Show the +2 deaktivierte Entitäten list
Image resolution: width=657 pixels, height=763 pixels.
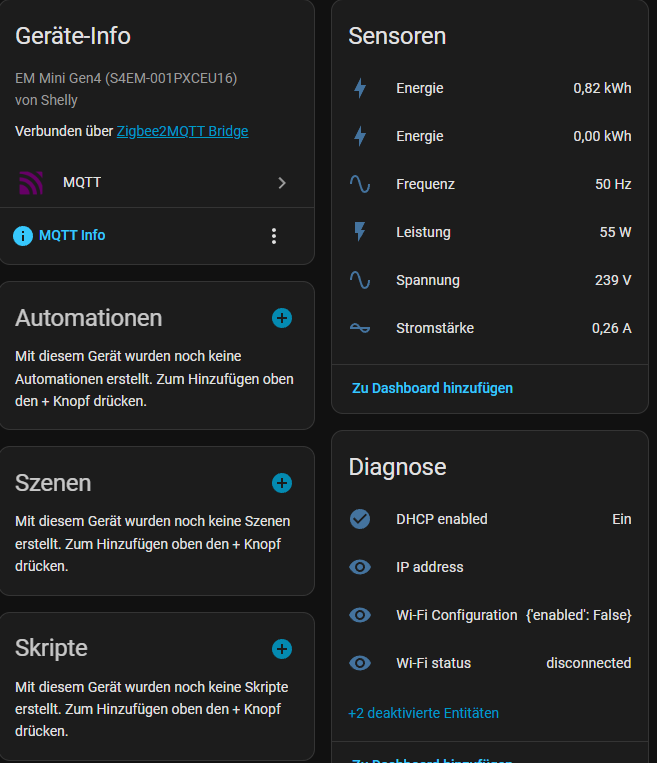click(x=423, y=713)
